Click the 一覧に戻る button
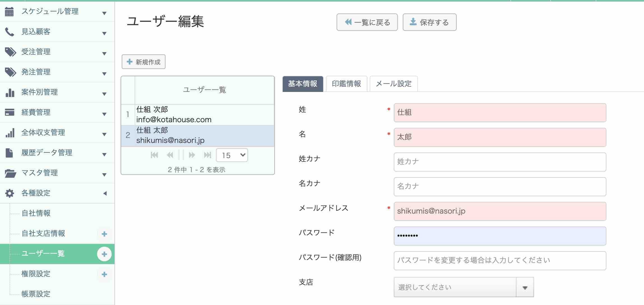 pyautogui.click(x=367, y=22)
